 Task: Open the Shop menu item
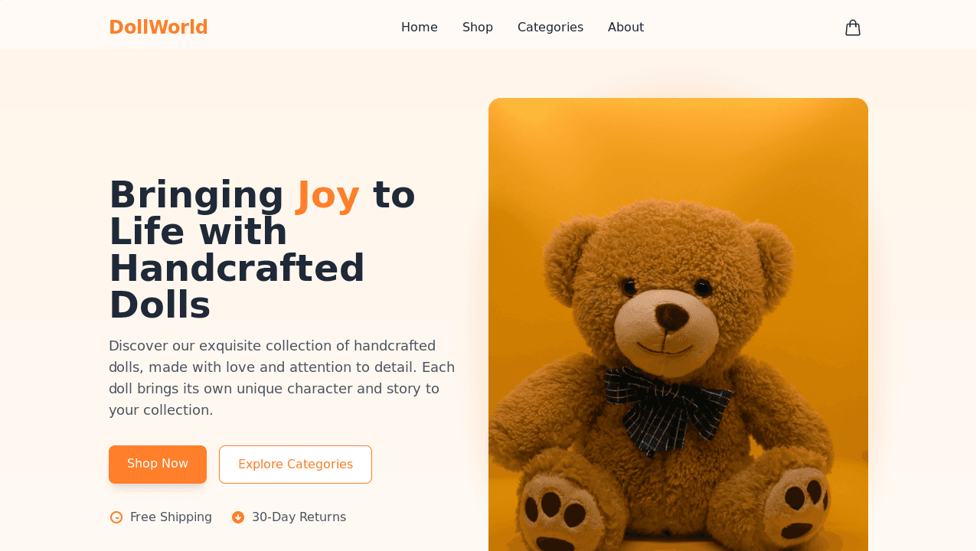(x=478, y=28)
